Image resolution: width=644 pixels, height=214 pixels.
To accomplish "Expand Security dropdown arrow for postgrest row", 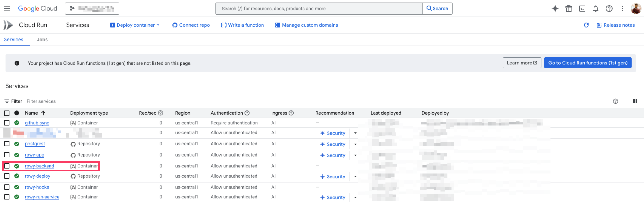I will [x=355, y=144].
